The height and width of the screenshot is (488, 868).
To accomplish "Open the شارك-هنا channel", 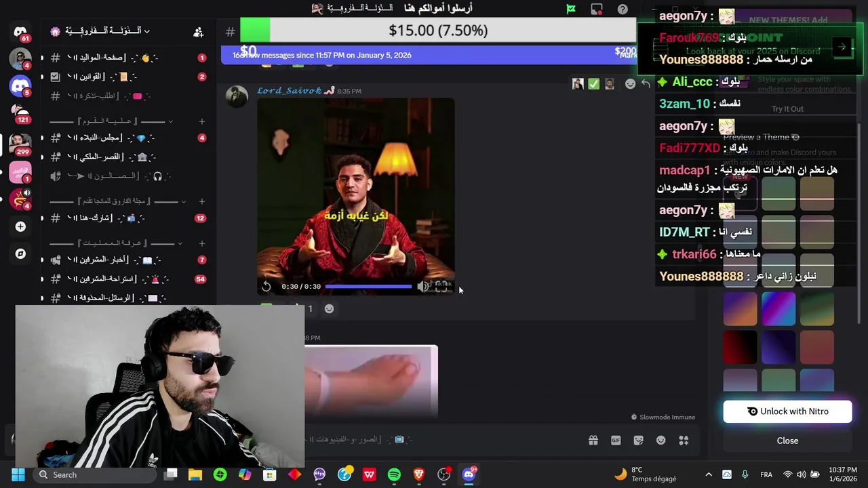I will 127,218.
